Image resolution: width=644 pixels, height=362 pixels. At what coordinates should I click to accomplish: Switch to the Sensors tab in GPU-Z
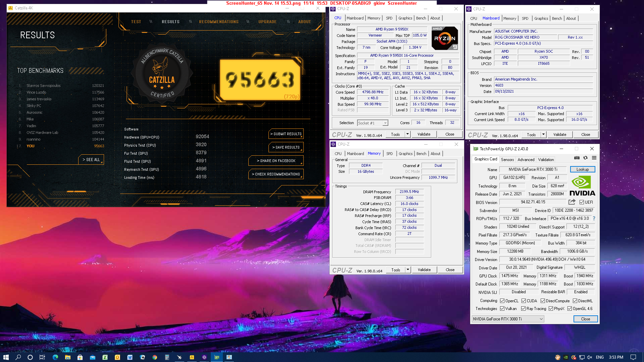click(x=507, y=160)
